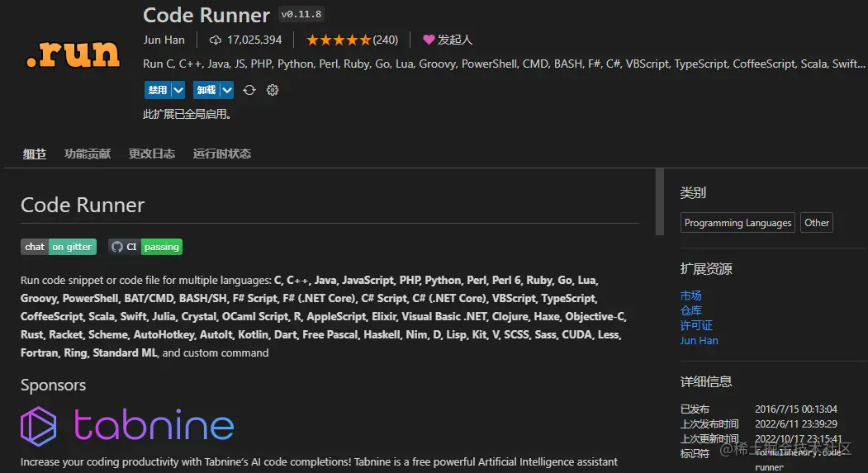Open the extension settings gear icon
This screenshot has width=868, height=473.
tap(273, 90)
